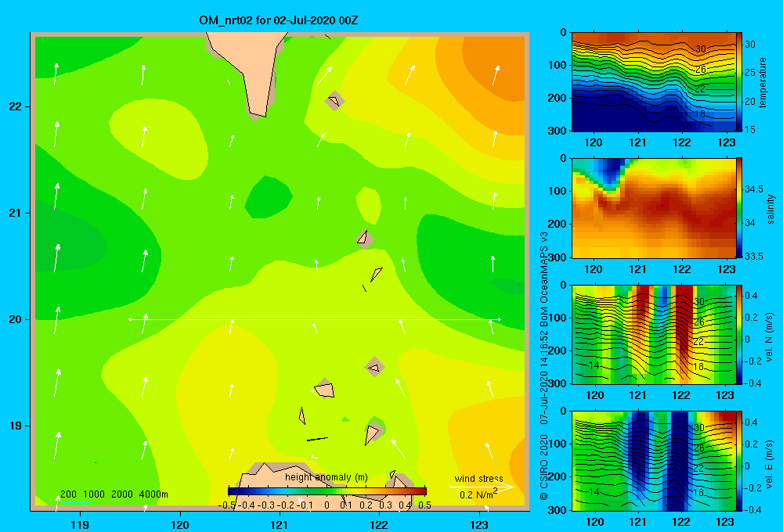Click the 'height anomaly (m)' legend label
Image resolution: width=783 pixels, height=532 pixels.
326,477
